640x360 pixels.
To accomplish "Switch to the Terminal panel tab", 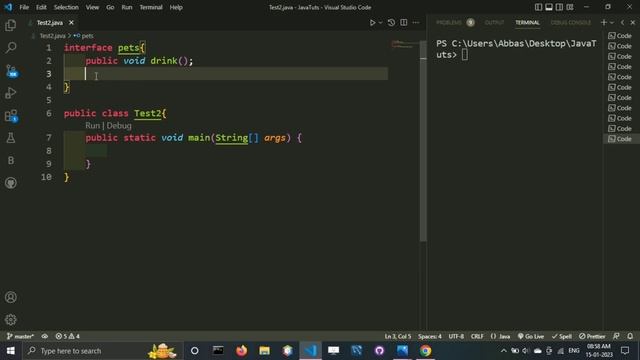I will 527,22.
